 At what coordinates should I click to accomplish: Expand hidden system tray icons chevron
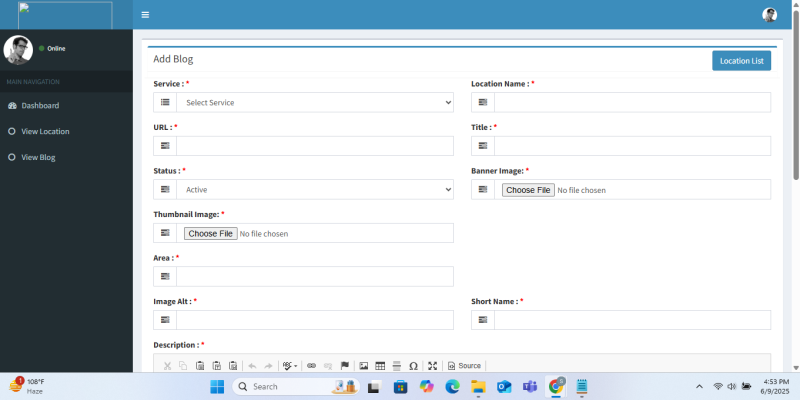click(699, 387)
